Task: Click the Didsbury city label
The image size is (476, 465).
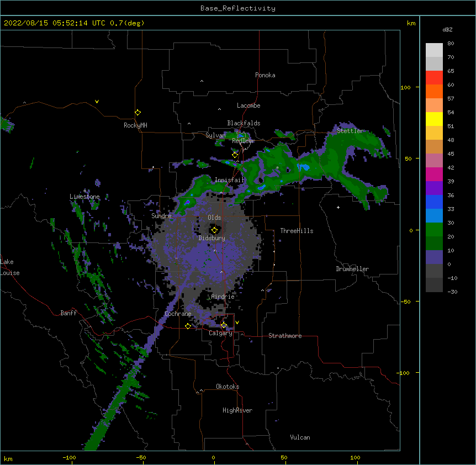Action: 212,238
